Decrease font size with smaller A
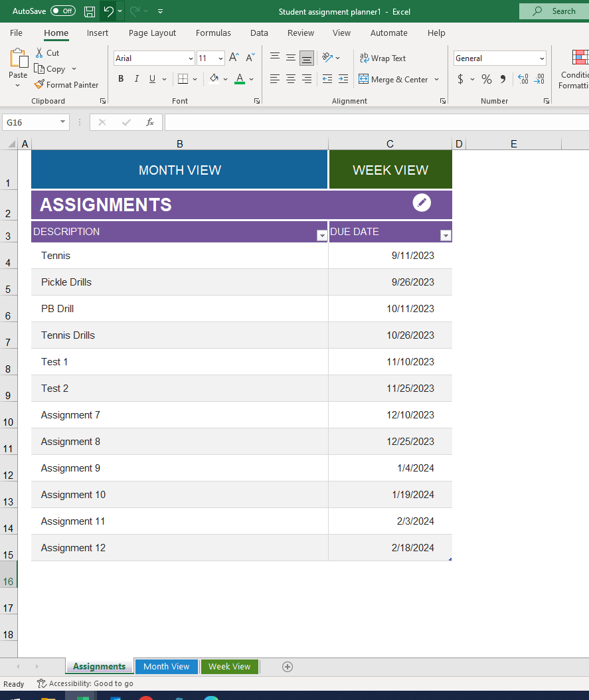Screen dimensions: 589x700 click(x=250, y=58)
